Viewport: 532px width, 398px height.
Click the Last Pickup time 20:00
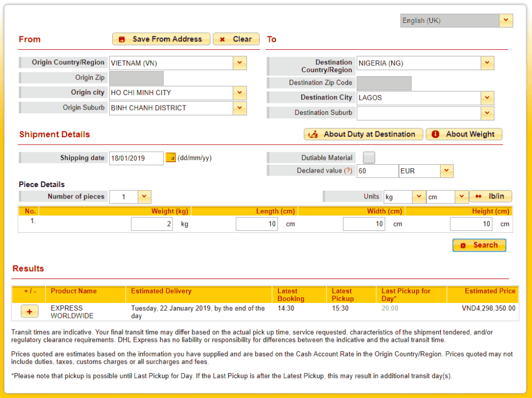[390, 308]
